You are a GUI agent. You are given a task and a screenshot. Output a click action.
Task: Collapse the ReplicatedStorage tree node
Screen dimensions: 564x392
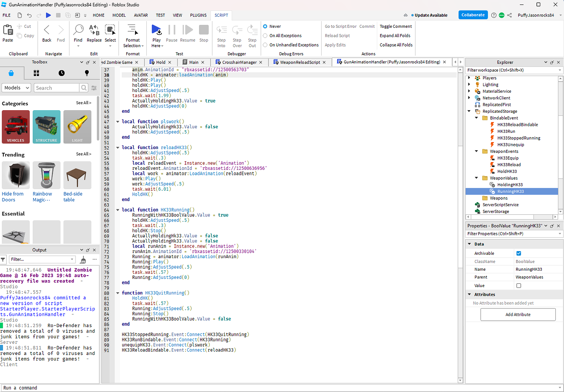(469, 111)
